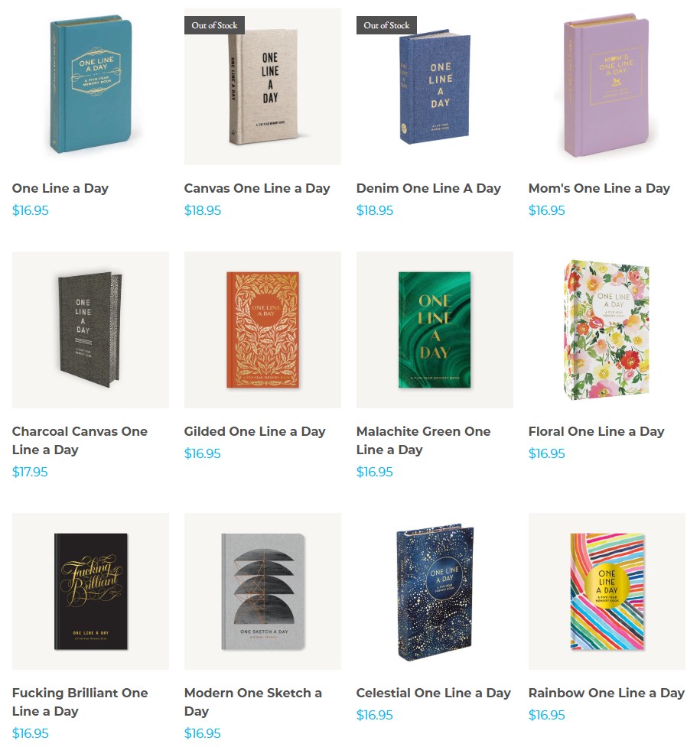Open the Malachite Green book image

click(x=435, y=330)
